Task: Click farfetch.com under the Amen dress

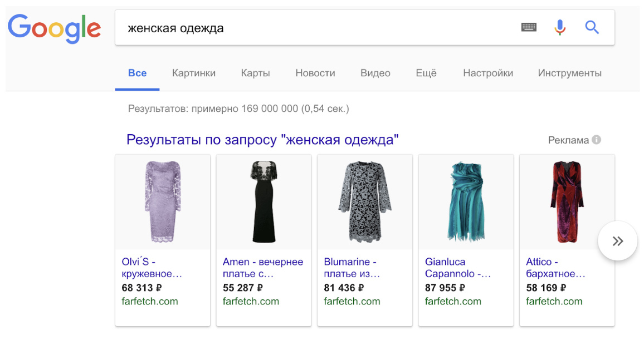Action: [251, 302]
